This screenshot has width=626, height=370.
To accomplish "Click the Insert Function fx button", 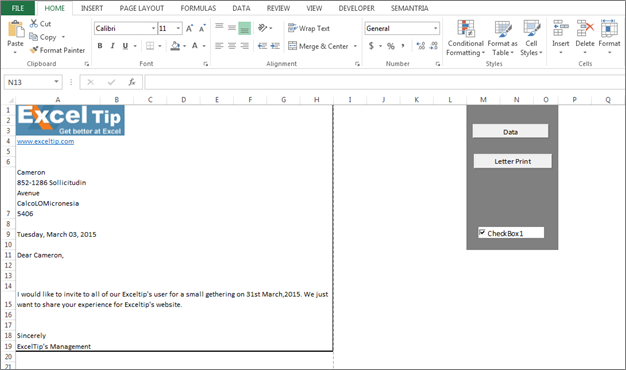I will 131,82.
